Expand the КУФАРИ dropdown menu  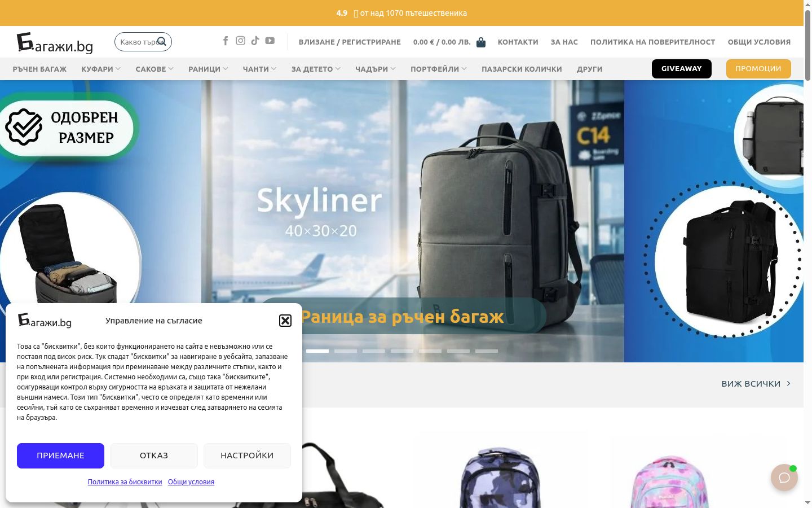click(101, 69)
